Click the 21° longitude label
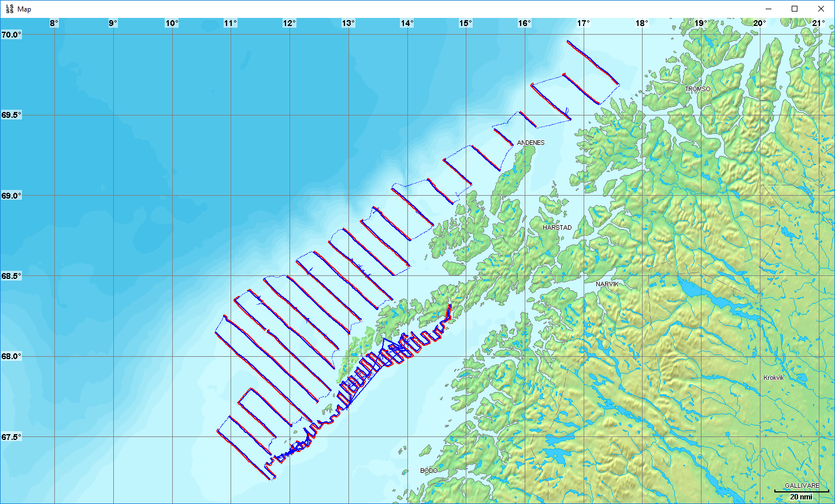The image size is (835, 504). pyautogui.click(x=818, y=23)
